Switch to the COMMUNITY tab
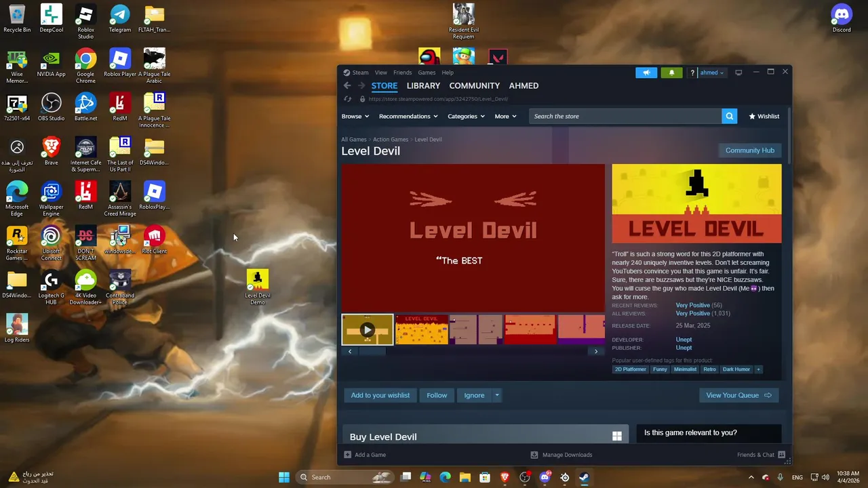Viewport: 868px width, 488px height. tap(475, 85)
